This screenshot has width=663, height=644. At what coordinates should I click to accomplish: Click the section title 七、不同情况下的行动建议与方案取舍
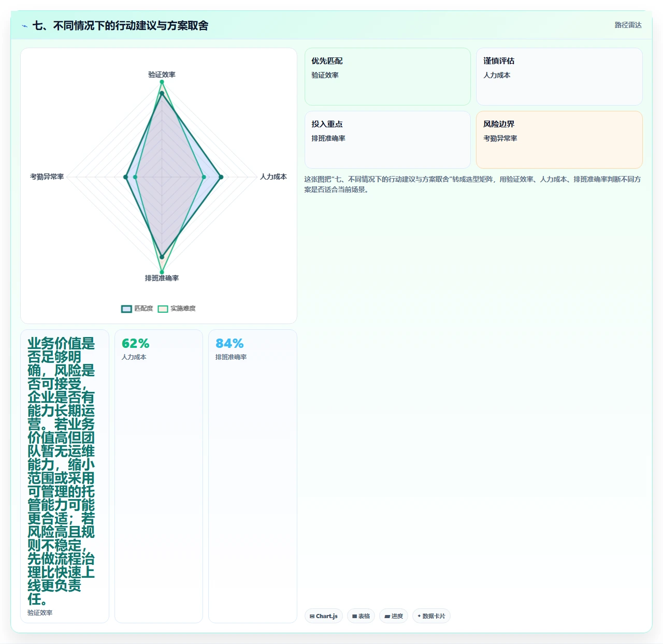[120, 25]
